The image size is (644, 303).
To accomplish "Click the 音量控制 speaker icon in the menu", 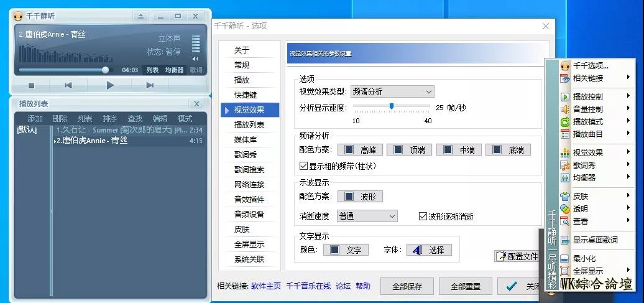I will [565, 110].
